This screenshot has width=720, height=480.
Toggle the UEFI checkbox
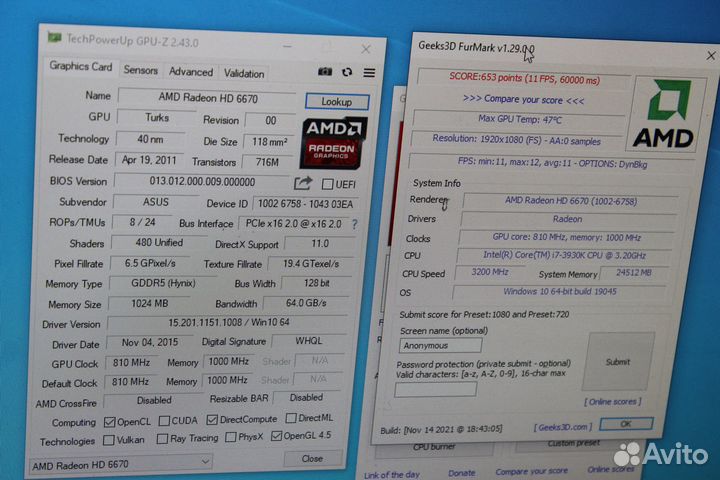(327, 184)
